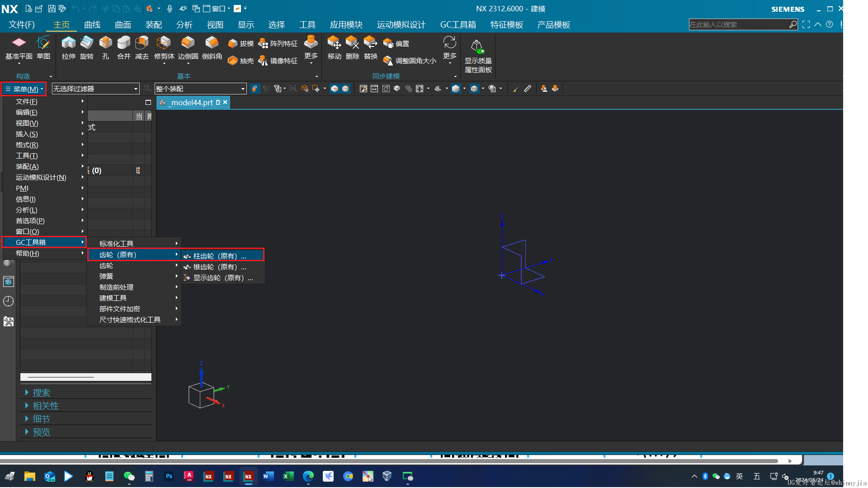Maximize the navigator panel square button

click(148, 103)
